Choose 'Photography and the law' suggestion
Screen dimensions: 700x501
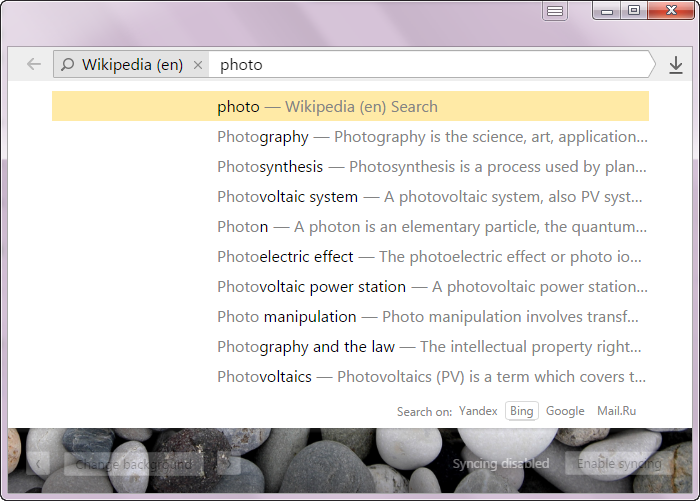point(350,347)
